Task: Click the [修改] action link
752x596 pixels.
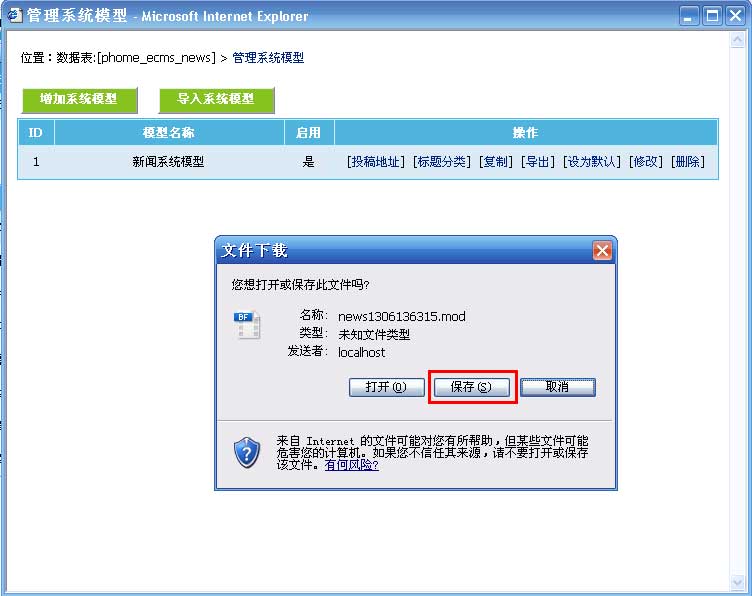Action: pos(645,161)
